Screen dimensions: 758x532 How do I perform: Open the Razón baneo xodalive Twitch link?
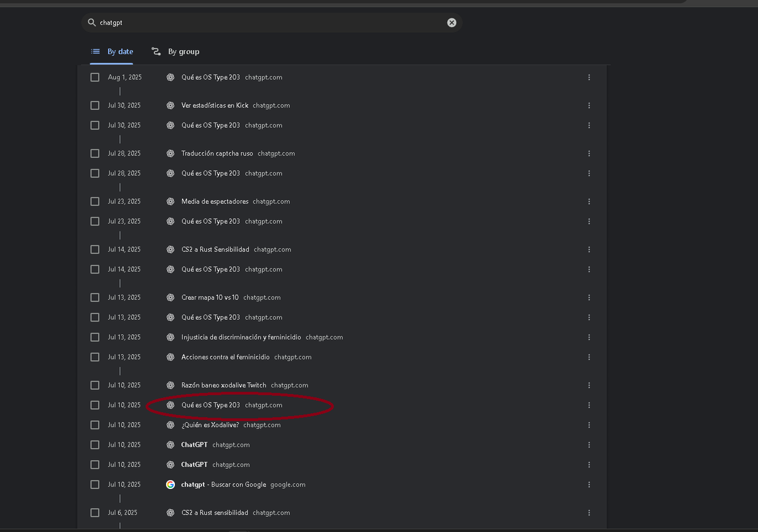(224, 385)
